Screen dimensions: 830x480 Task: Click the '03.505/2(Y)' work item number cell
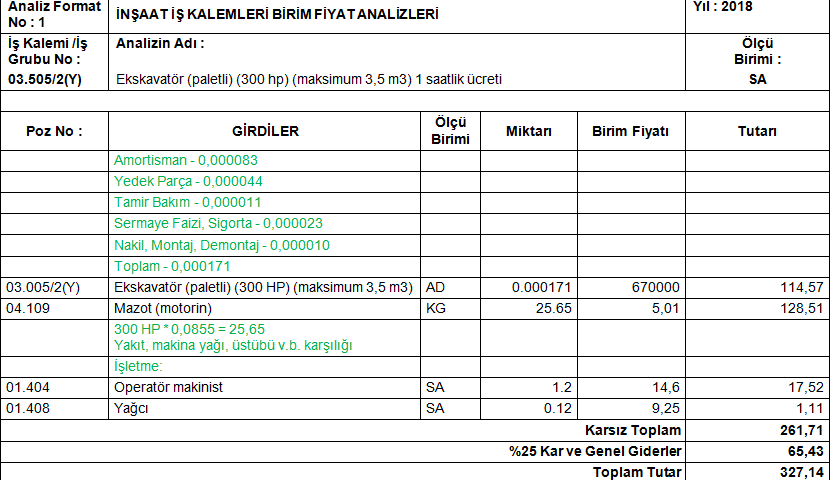(44, 79)
